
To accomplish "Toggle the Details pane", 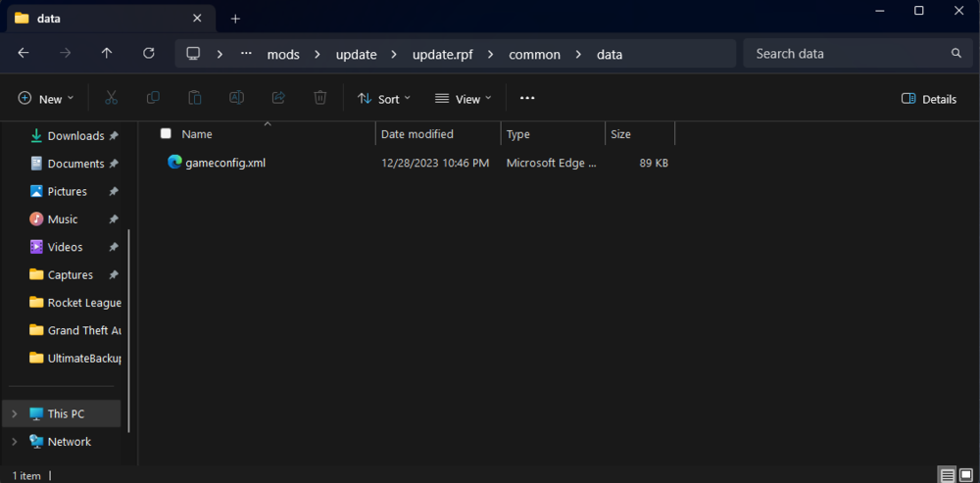I will point(929,99).
